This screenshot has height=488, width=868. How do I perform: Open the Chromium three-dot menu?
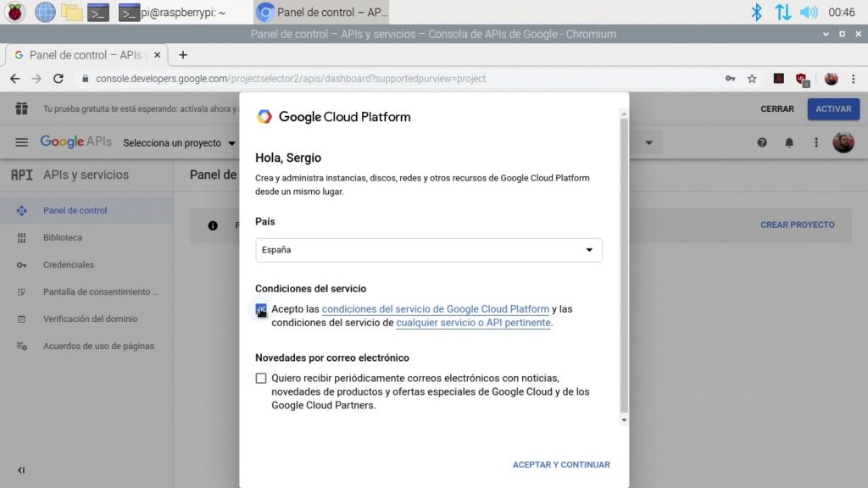(x=853, y=79)
